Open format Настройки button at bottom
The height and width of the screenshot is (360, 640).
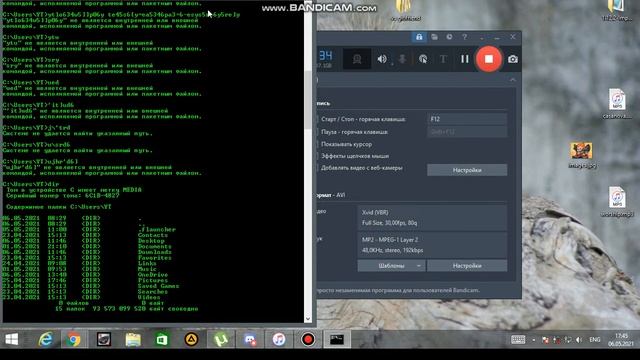(467, 266)
